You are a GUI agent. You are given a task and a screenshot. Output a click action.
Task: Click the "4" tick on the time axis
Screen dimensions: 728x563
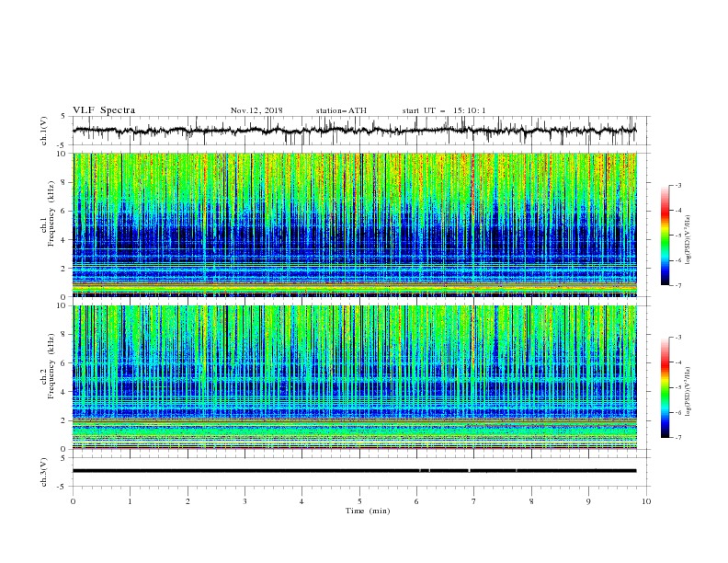(x=301, y=501)
